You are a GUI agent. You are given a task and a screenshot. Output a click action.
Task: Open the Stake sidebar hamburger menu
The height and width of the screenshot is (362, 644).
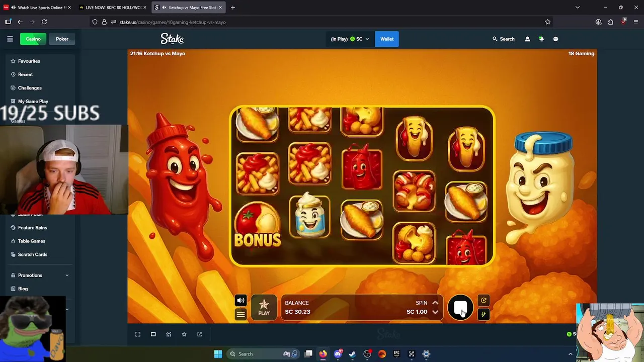(x=10, y=39)
